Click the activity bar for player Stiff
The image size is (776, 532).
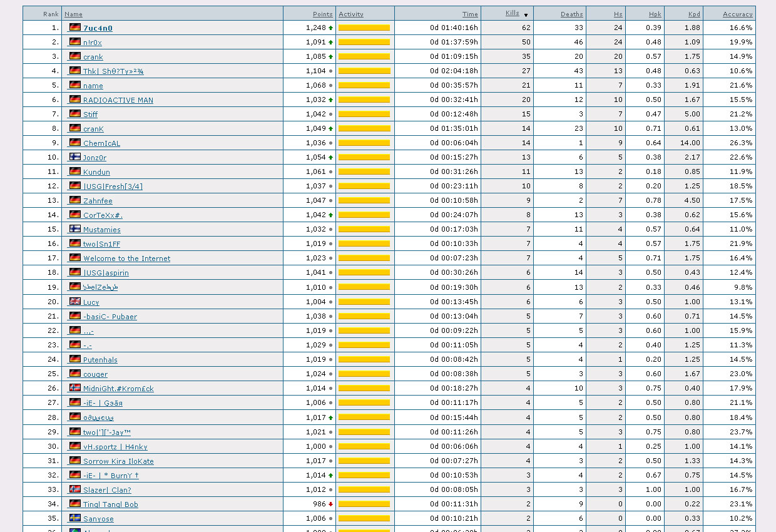(x=364, y=114)
